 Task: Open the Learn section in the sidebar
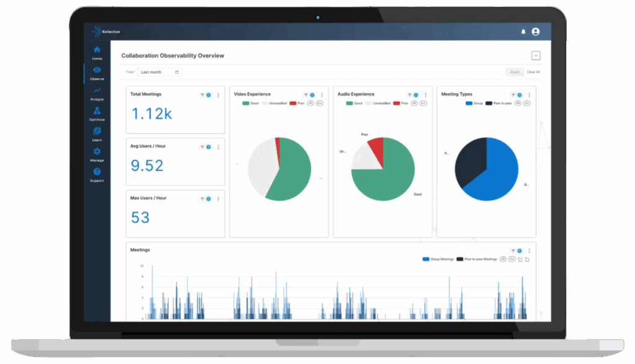97,134
